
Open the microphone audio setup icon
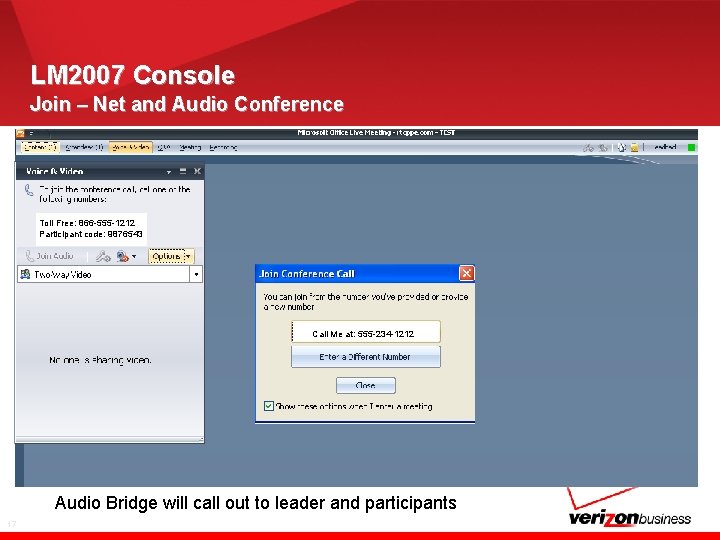pos(103,256)
